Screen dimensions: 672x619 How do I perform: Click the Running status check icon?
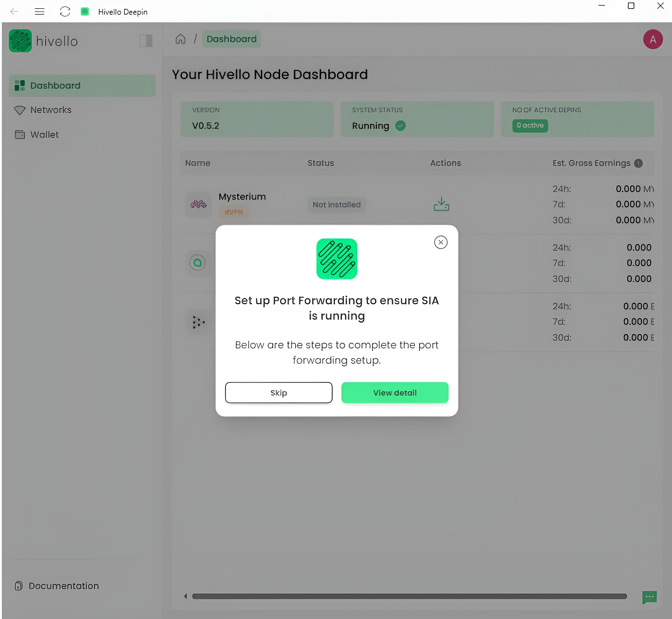click(x=400, y=126)
